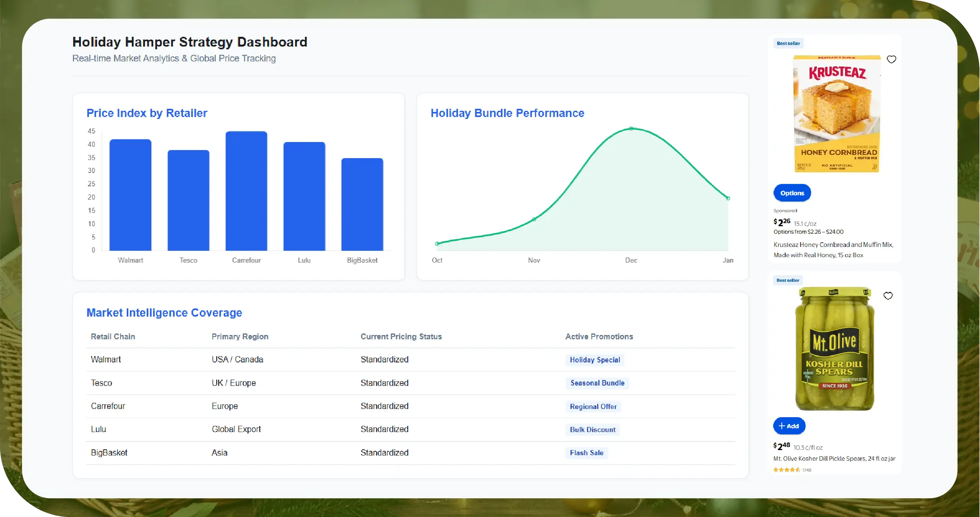
Task: Click the Holiday Special promotion tag
Action: point(594,360)
